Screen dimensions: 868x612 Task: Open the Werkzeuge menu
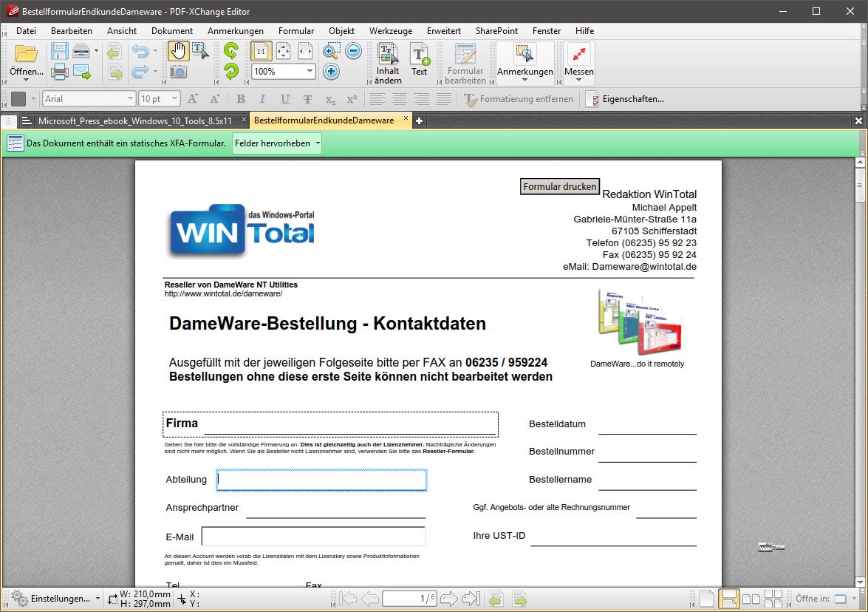[x=391, y=31]
